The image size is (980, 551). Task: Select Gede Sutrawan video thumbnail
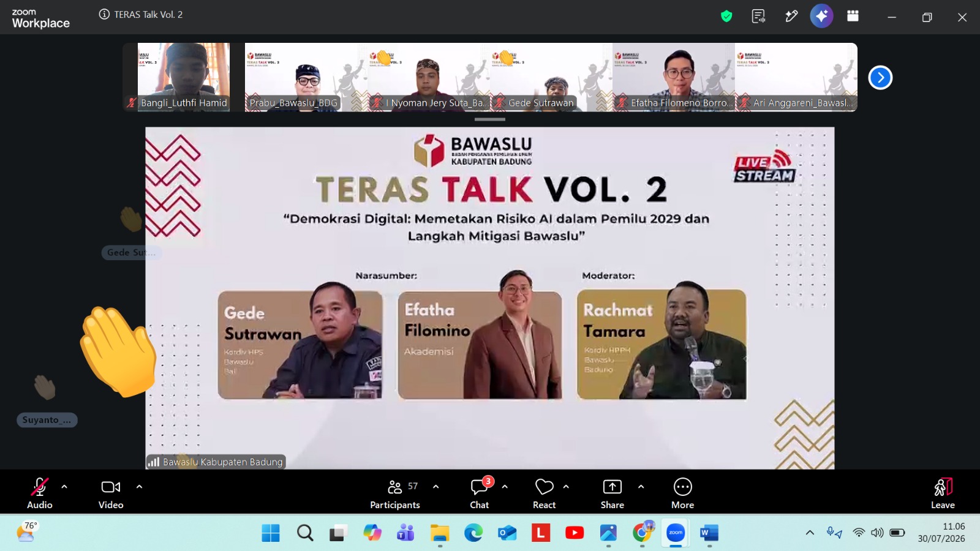tap(551, 77)
